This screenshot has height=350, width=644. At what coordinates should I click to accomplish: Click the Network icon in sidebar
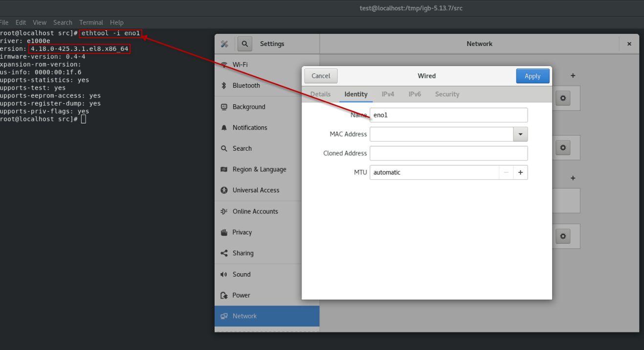tap(224, 316)
